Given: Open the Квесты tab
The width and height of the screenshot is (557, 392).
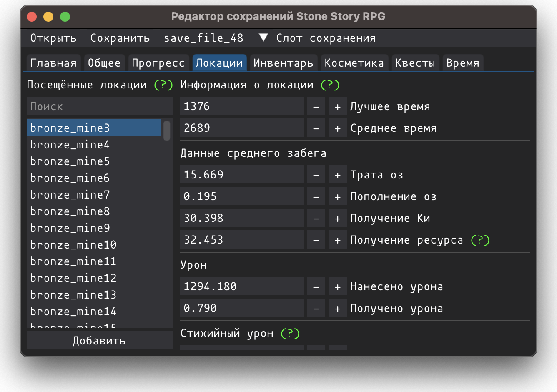Looking at the screenshot, I should [x=415, y=63].
